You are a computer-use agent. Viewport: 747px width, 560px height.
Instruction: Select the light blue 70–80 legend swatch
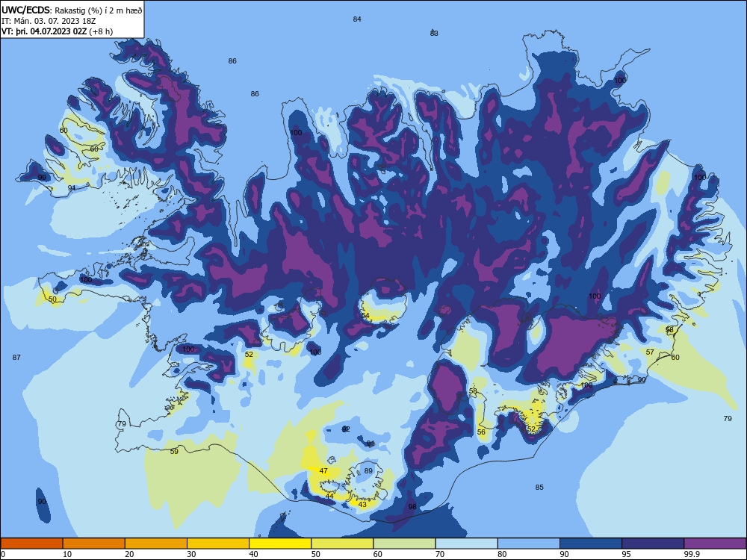(466, 544)
